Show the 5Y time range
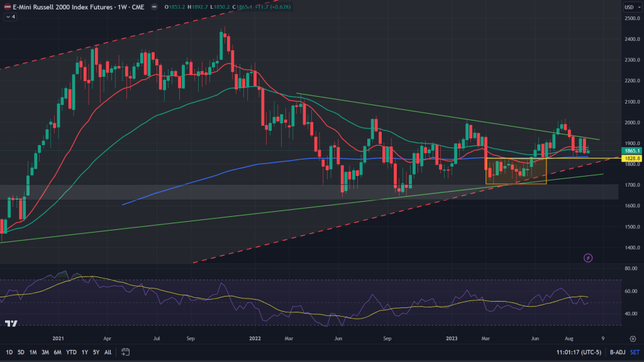Screen dimensions: 644x362 click(x=96, y=351)
